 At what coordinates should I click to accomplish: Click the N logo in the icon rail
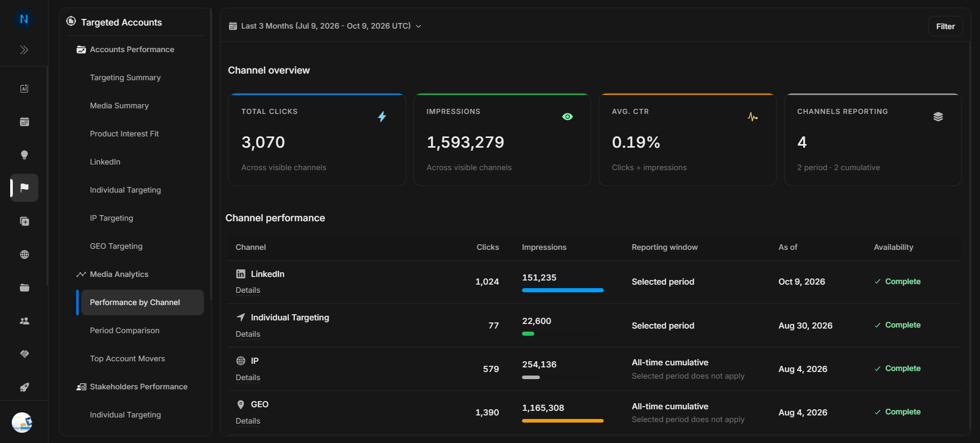tap(24, 19)
